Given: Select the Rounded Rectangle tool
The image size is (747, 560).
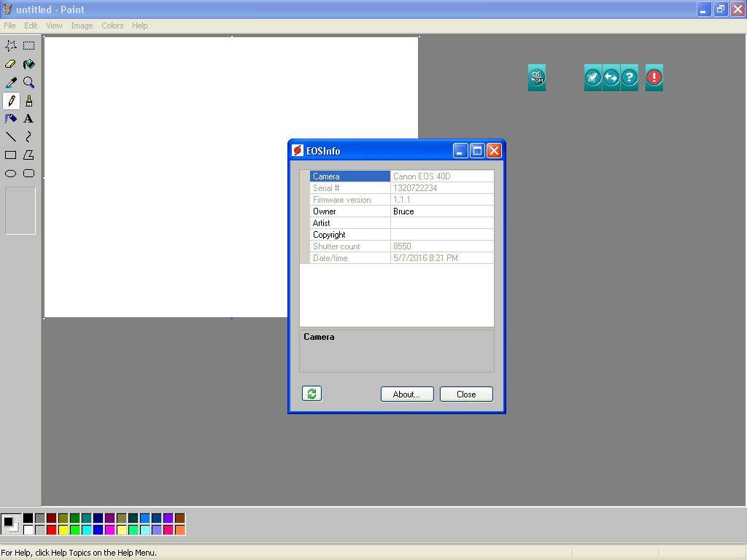Looking at the screenshot, I should click(29, 174).
